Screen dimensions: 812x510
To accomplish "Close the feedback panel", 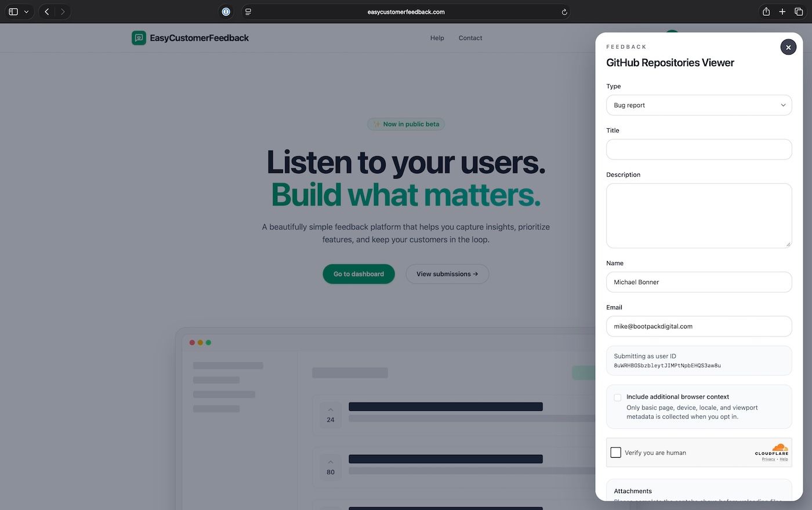I will point(788,47).
